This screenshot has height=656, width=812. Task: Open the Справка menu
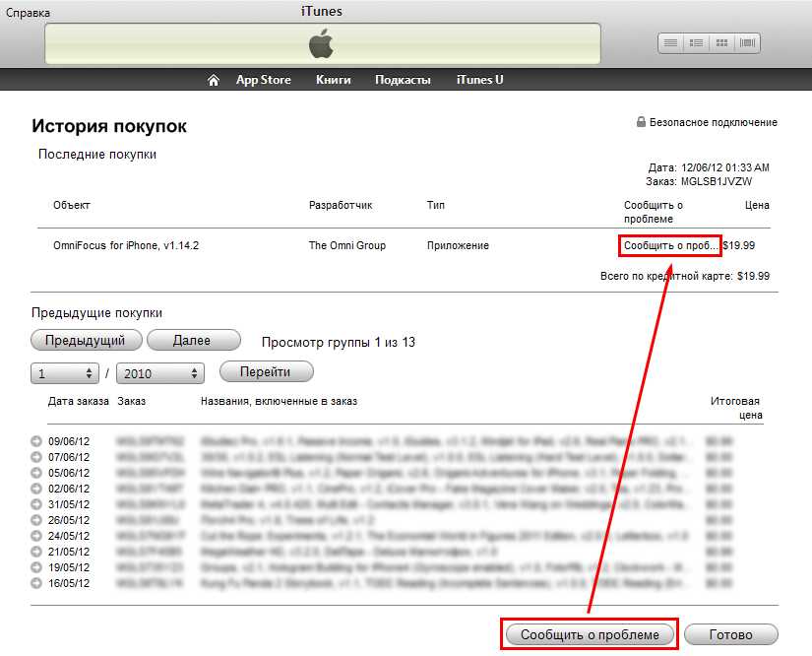pyautogui.click(x=28, y=13)
